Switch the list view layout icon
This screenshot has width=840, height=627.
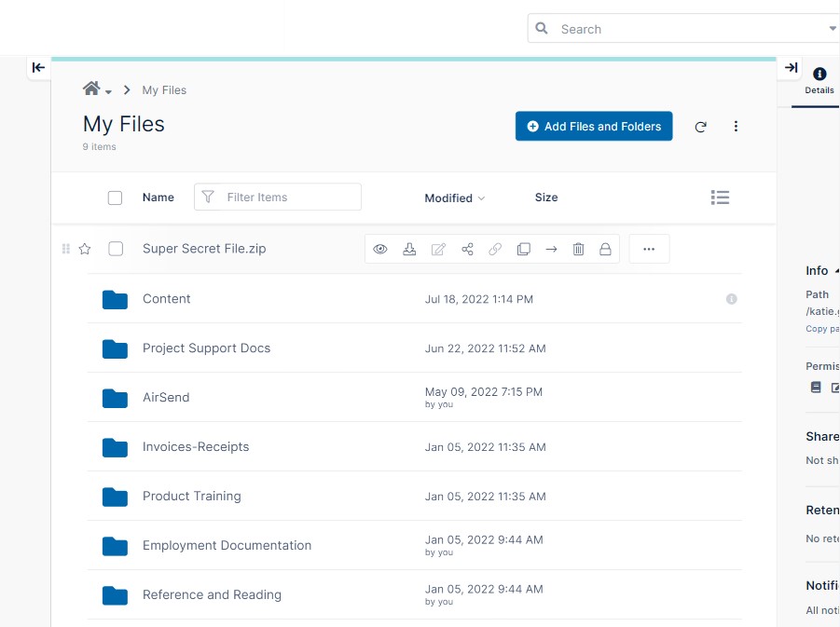click(x=720, y=198)
